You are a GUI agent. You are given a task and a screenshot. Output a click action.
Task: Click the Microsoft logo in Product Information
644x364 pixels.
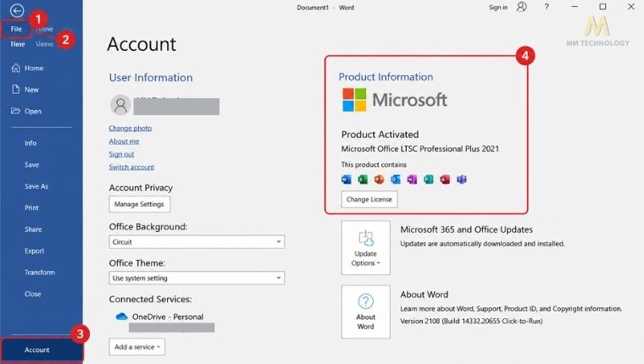coord(395,100)
